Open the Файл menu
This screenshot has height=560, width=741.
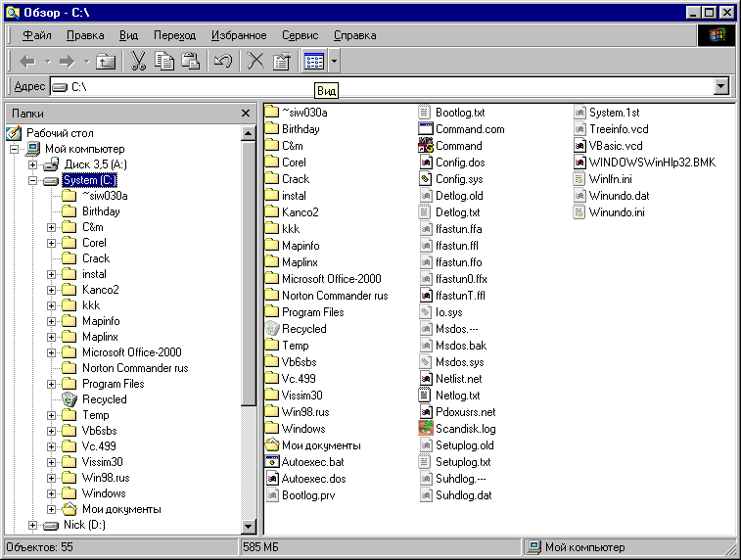tap(36, 35)
